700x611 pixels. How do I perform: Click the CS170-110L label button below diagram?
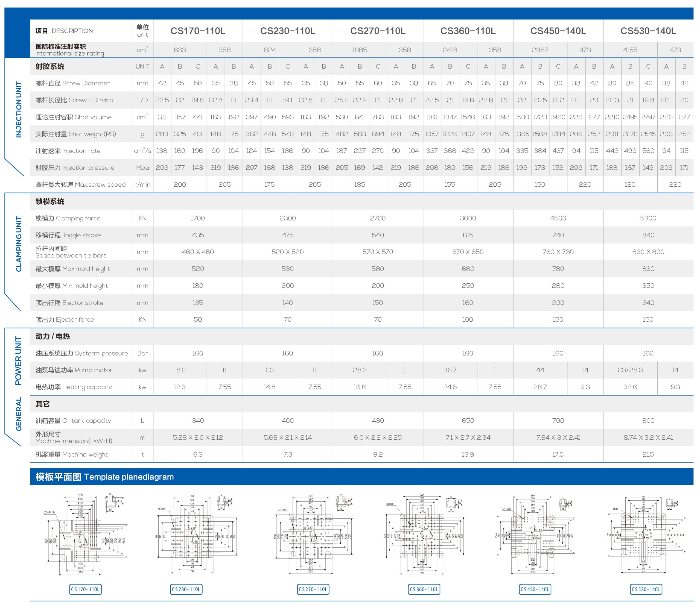point(85,589)
